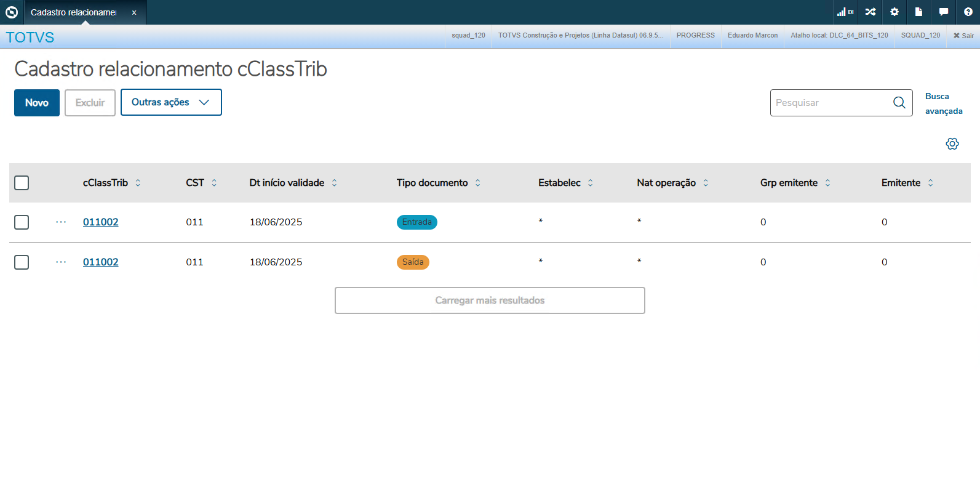This screenshot has width=980, height=479.
Task: Click the Entrada tag badge
Action: tap(417, 222)
